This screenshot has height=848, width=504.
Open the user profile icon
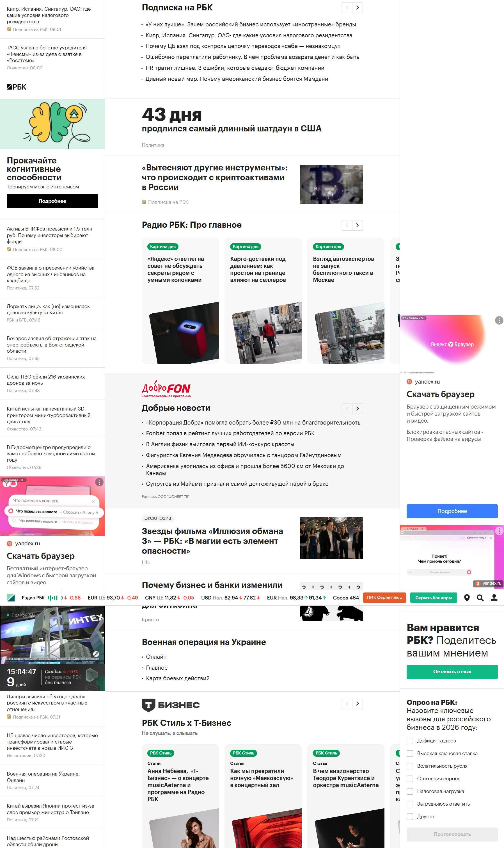point(494,598)
